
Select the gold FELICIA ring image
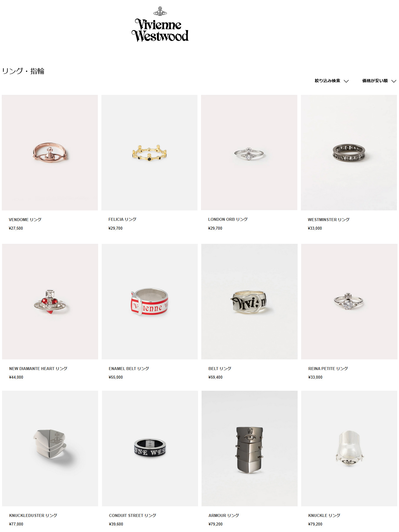tap(149, 153)
